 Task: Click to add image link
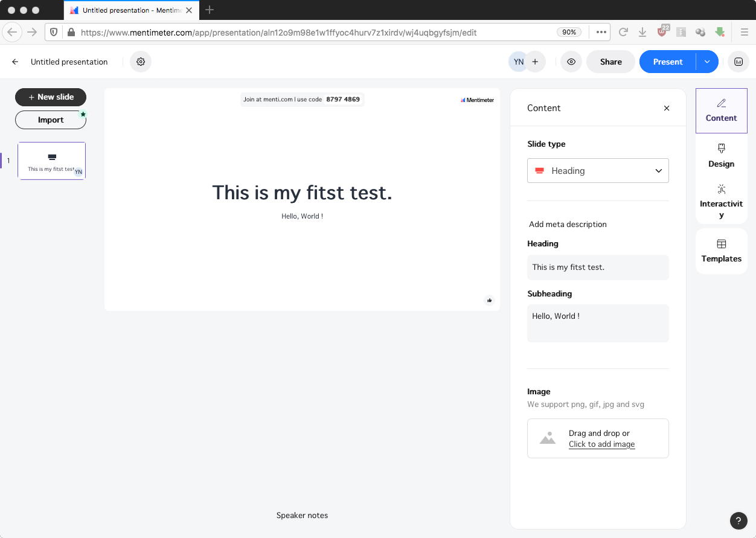[601, 444]
